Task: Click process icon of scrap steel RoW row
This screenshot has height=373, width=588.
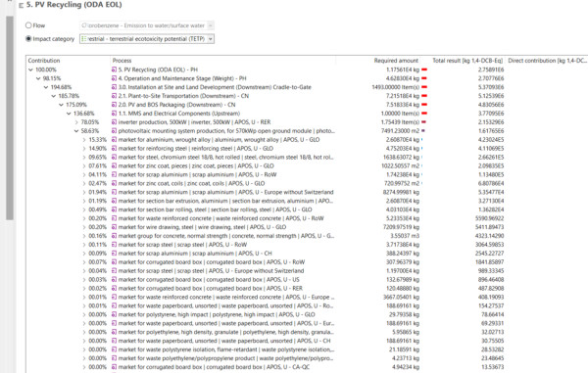Action: pyautogui.click(x=114, y=245)
